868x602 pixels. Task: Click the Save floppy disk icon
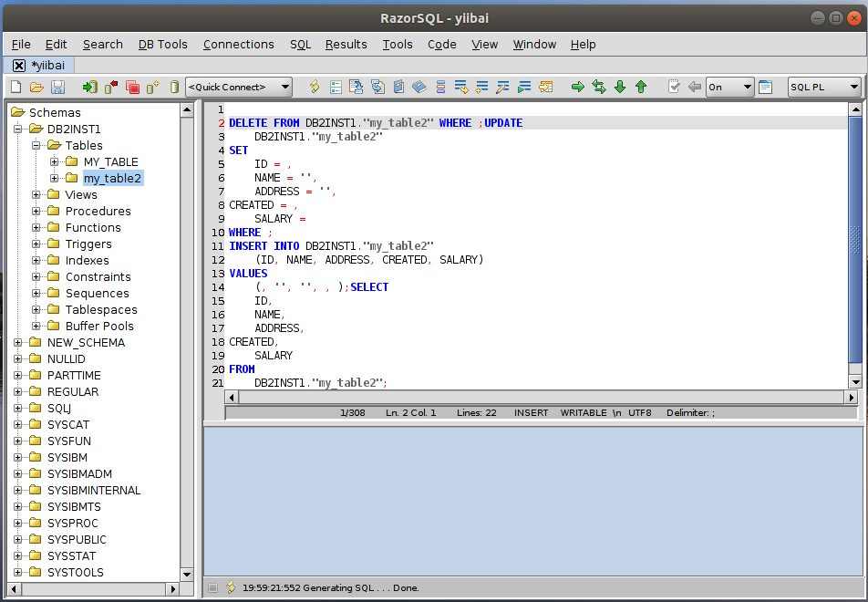[57, 87]
